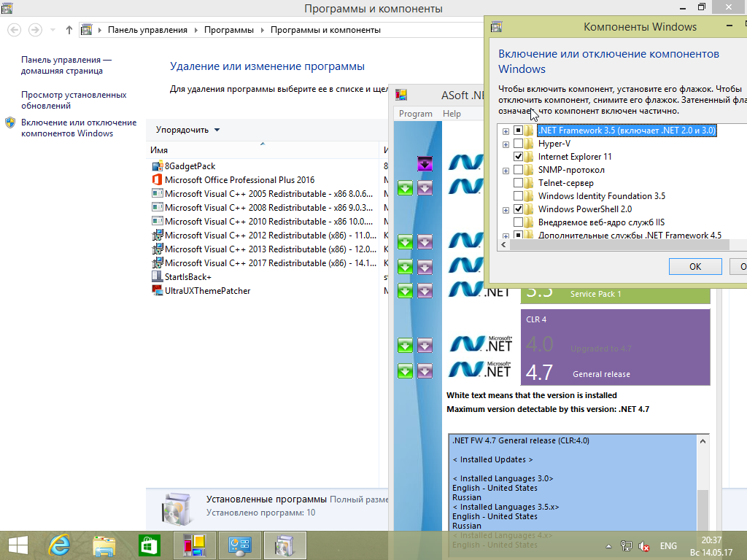Enable the Hyper-V checkbox
The height and width of the screenshot is (560, 747).
519,144
